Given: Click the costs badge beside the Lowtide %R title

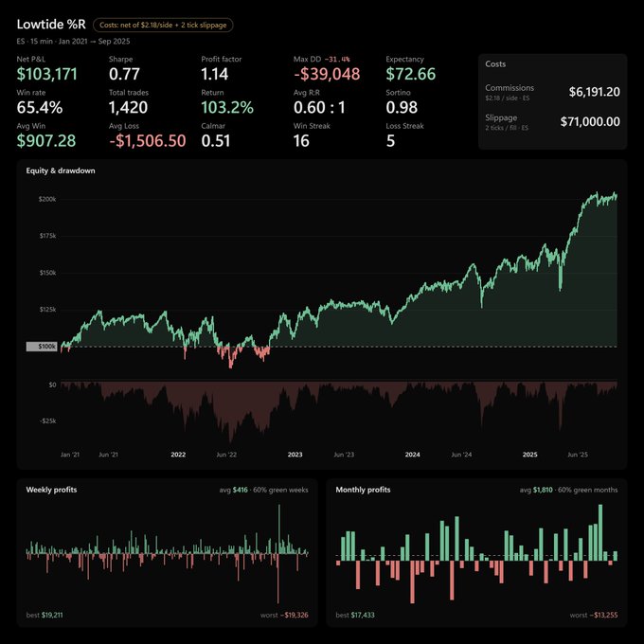Looking at the screenshot, I should 163,25.
